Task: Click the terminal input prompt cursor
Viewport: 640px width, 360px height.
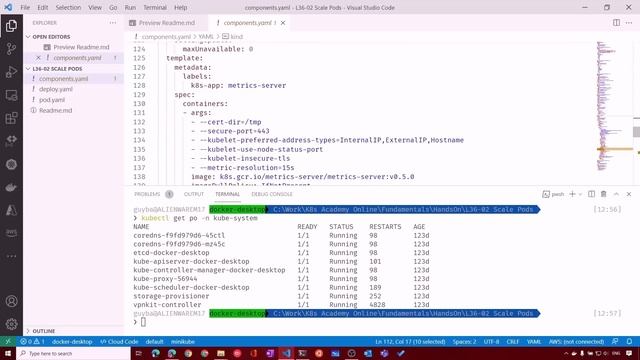Action: point(143,322)
